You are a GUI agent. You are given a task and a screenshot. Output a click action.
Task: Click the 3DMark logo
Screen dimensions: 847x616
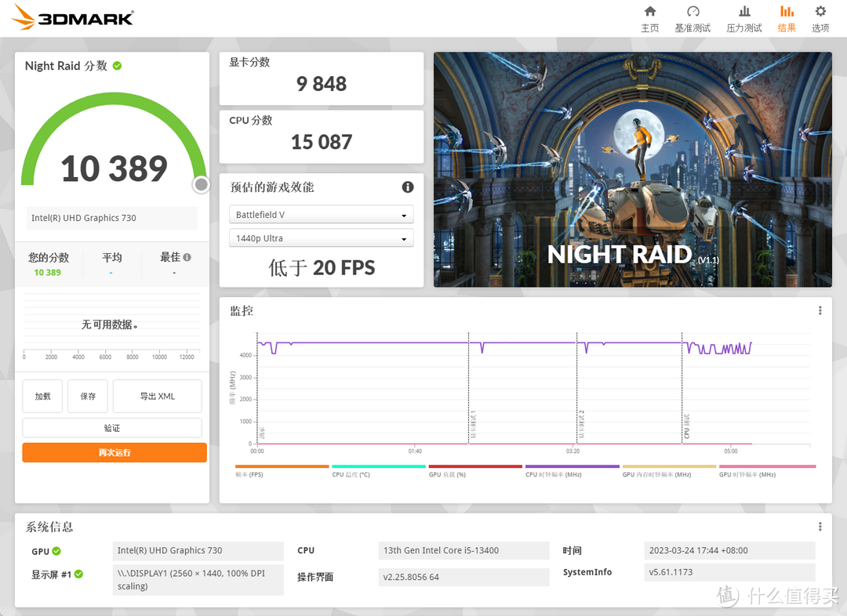coord(72,17)
